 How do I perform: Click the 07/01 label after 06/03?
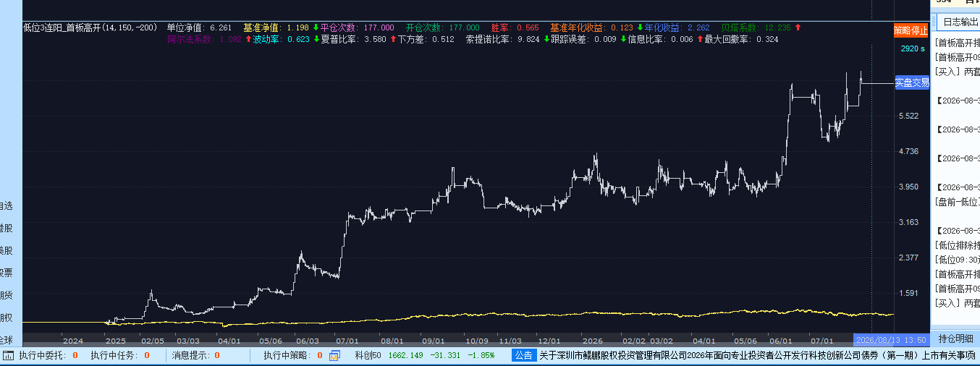(347, 340)
